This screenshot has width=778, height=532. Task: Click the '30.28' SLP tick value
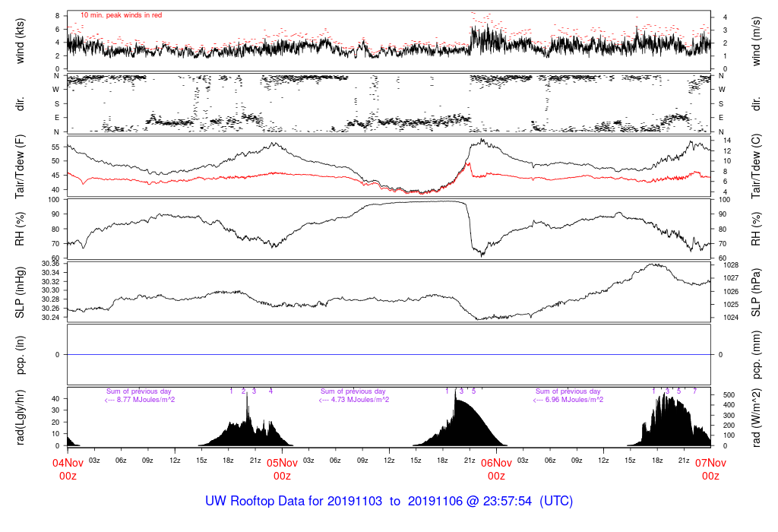click(x=51, y=299)
